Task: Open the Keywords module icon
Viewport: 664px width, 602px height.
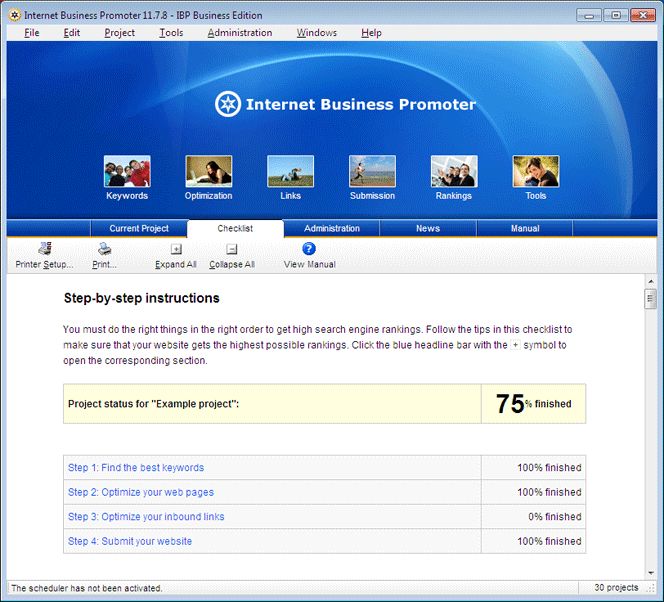Action: pyautogui.click(x=127, y=171)
